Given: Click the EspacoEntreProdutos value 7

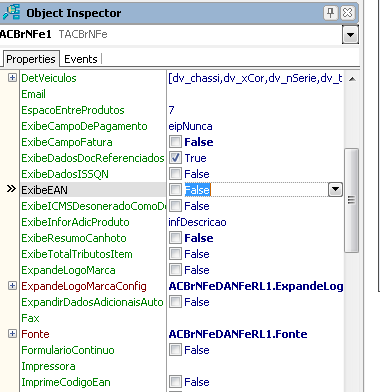Looking at the screenshot, I should click(171, 110).
